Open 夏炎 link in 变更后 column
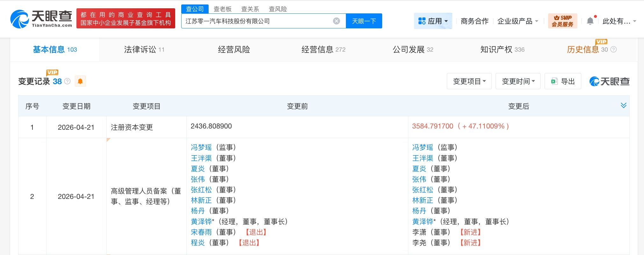 coord(419,169)
